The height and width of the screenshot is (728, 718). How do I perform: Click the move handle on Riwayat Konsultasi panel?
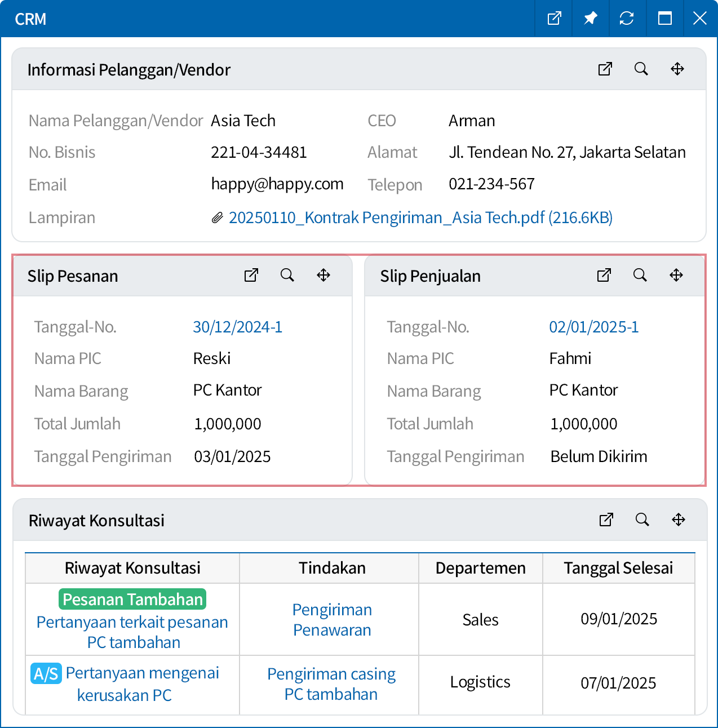tap(679, 520)
